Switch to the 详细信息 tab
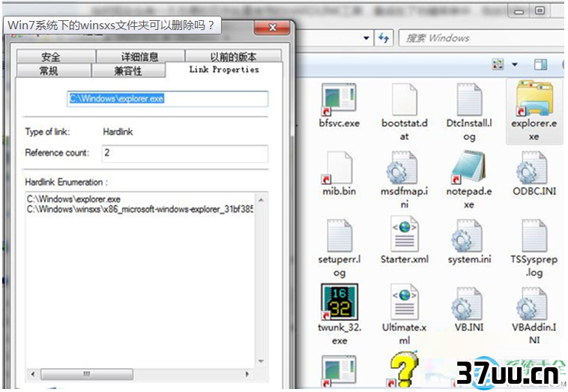Screen dimensions: 568x392 point(140,56)
